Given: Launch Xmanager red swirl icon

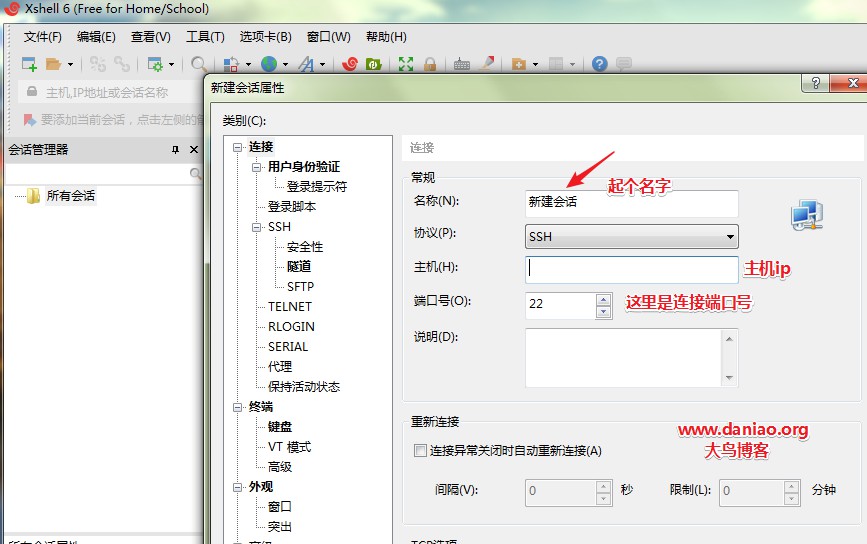Looking at the screenshot, I should [x=349, y=64].
